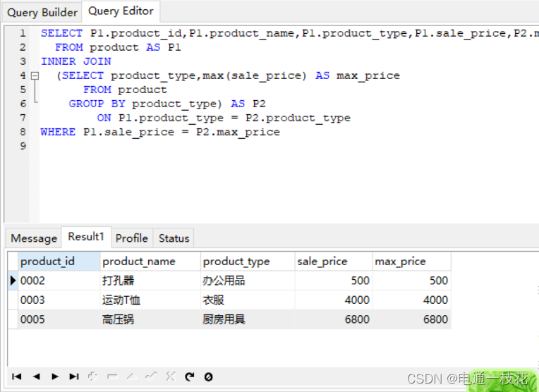Click max_price cell for 0002 row
Screen dimensions: 539x392
pyautogui.click(x=412, y=281)
